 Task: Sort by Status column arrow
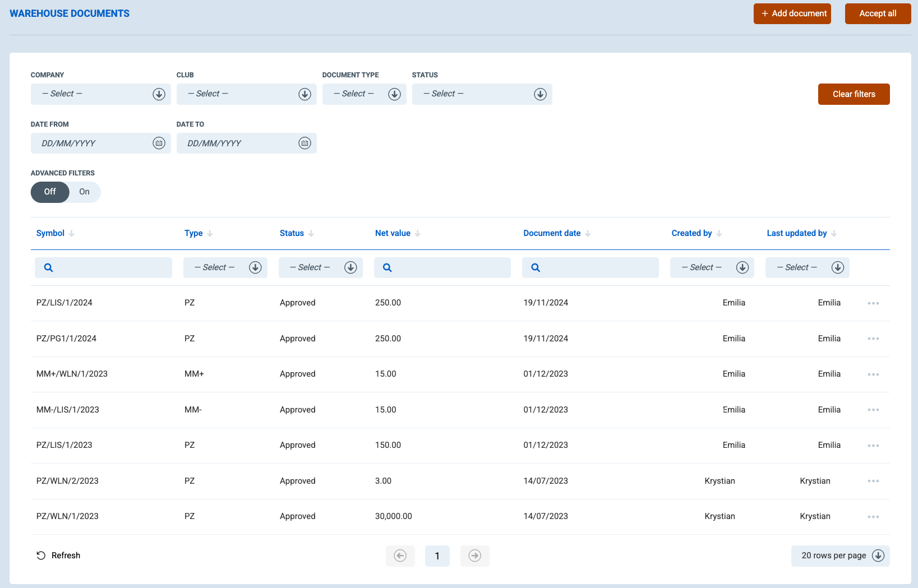tap(311, 234)
